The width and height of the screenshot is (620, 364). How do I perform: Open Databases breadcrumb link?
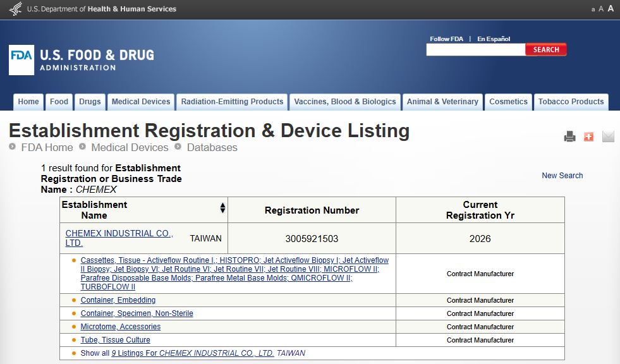[212, 147]
